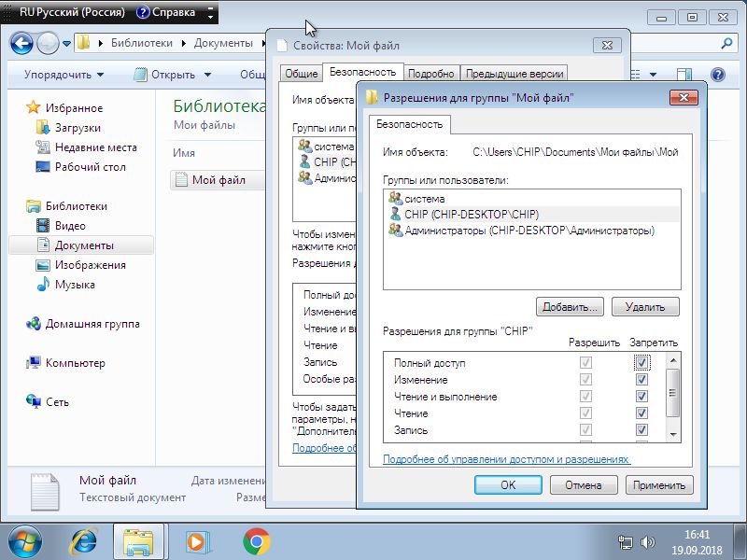The width and height of the screenshot is (747, 560).
Task: Open the view options dropdown arrow
Action: [x=653, y=75]
